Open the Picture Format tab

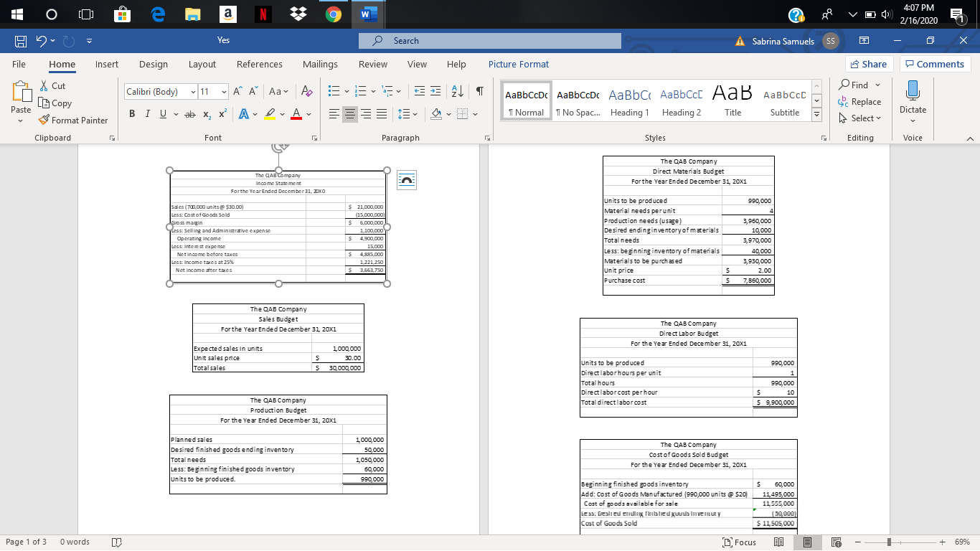click(518, 64)
